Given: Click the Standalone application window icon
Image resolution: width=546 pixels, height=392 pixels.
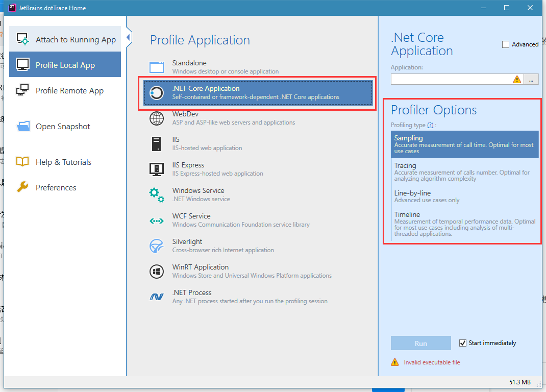Looking at the screenshot, I should pyautogui.click(x=157, y=67).
